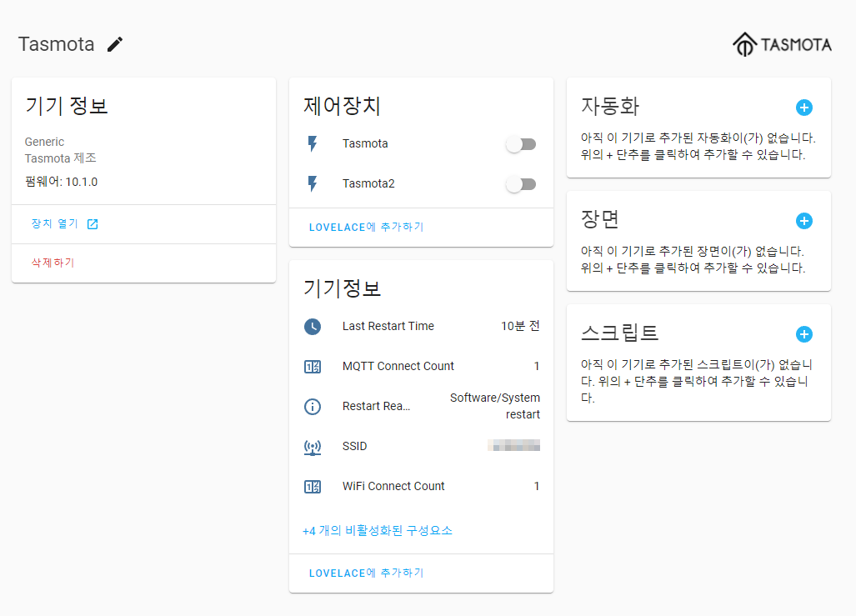Toggle the Tasmota switch on
The height and width of the screenshot is (616, 856).
click(x=521, y=144)
